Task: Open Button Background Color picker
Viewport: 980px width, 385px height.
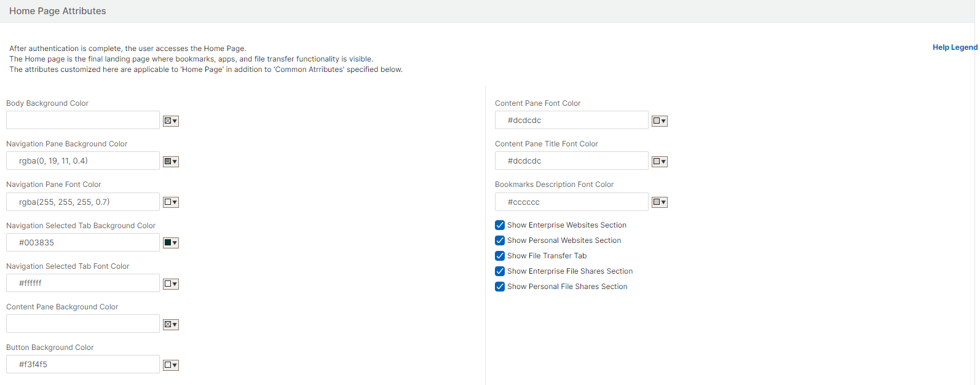Action: tap(170, 365)
